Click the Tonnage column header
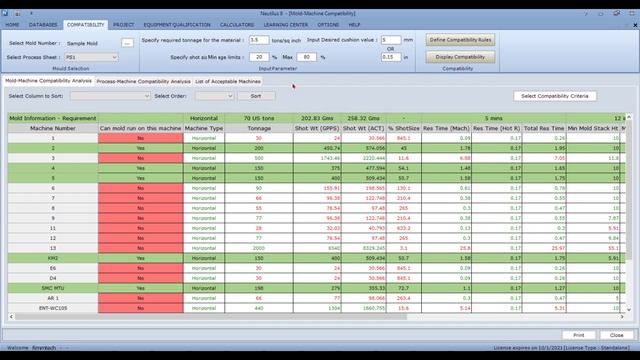 click(259, 128)
